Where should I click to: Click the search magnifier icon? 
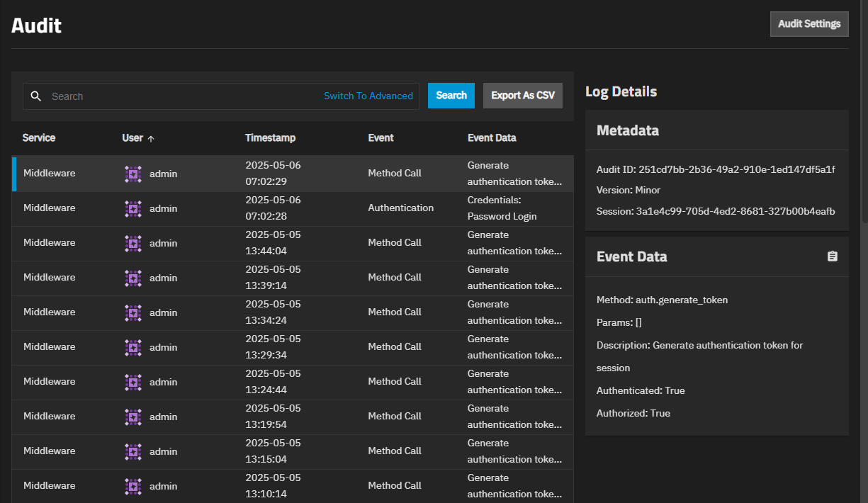click(36, 96)
